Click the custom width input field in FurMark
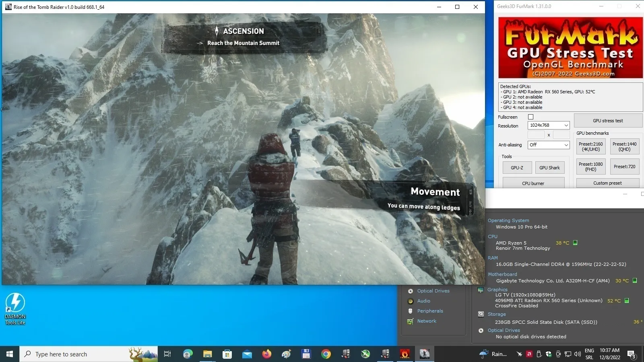This screenshot has height=362, width=644. 536,135
